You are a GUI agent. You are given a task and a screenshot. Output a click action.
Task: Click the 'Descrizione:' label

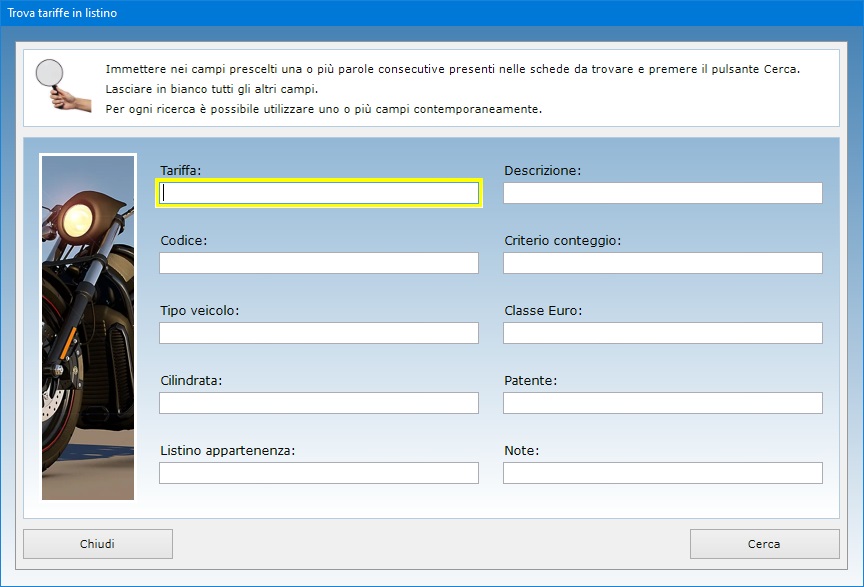543,170
